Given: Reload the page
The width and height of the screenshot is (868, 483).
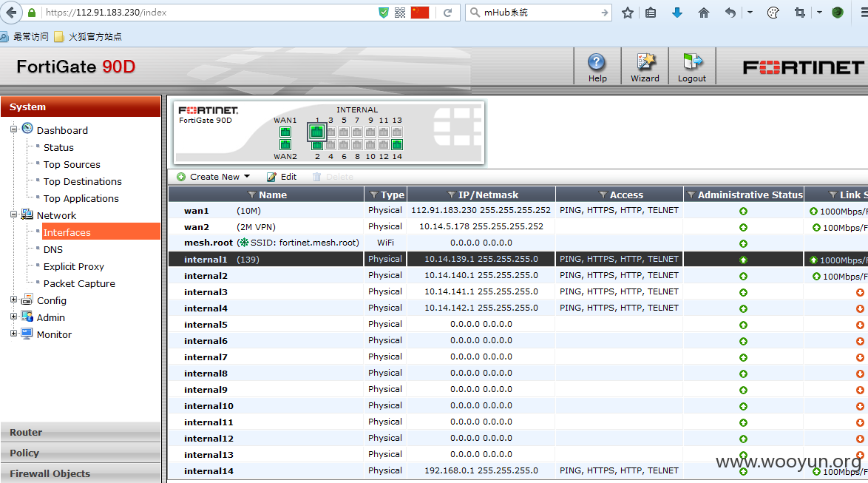Looking at the screenshot, I should click(448, 12).
